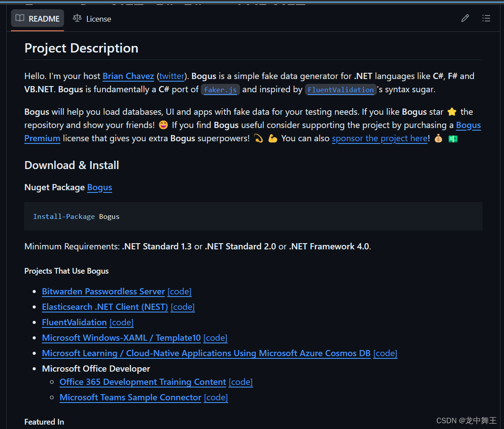504x429 pixels.
Task: Open the README tab
Action: point(37,19)
